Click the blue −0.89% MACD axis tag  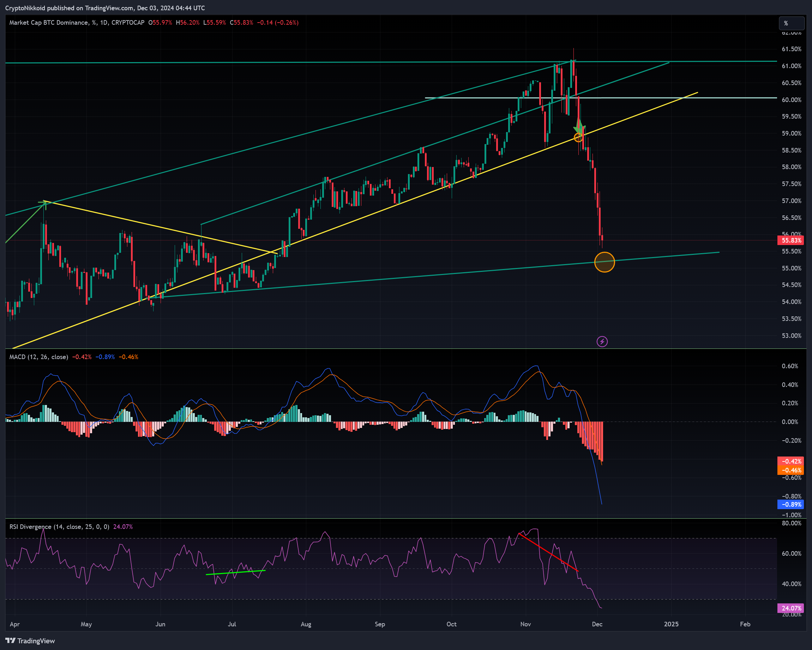[790, 504]
